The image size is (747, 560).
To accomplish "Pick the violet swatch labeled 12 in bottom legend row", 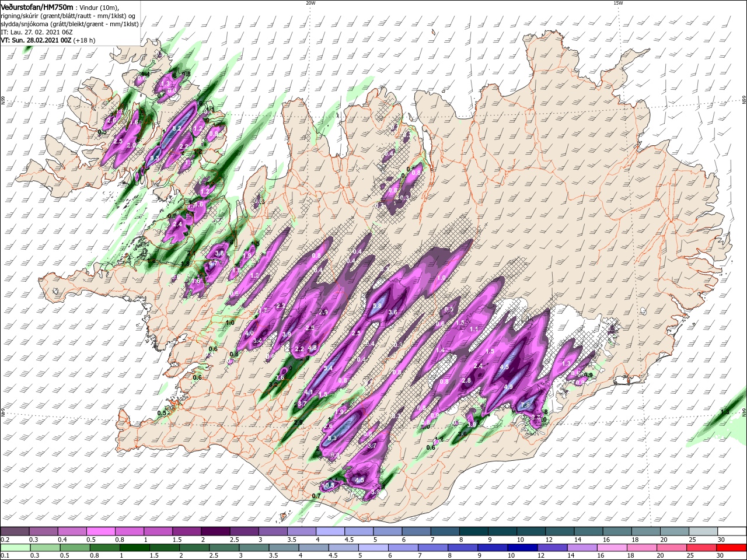I will (x=553, y=548).
